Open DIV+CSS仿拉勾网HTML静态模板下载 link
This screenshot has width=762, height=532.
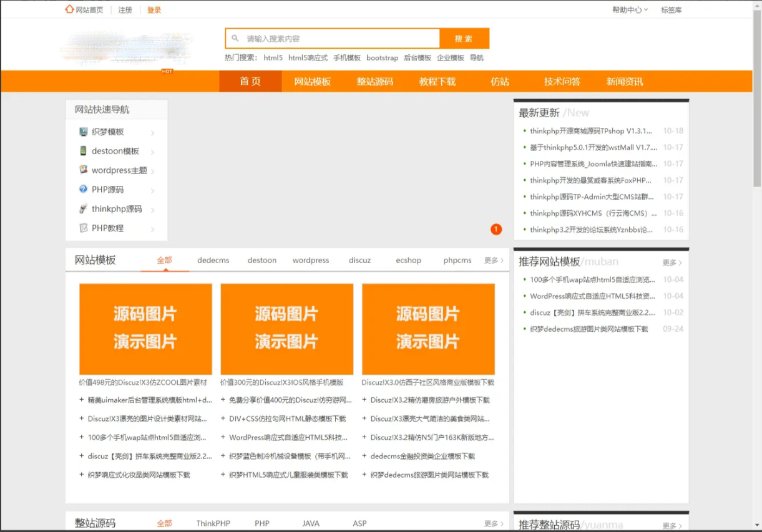pyautogui.click(x=287, y=419)
